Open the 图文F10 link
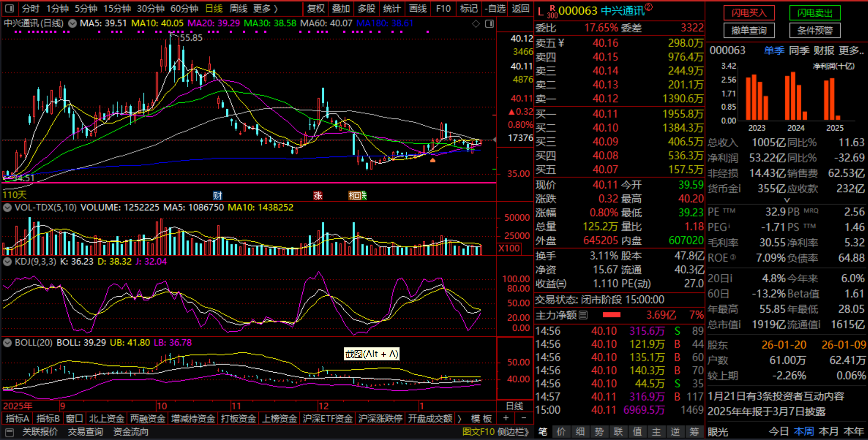The image size is (868, 440). tap(478, 432)
